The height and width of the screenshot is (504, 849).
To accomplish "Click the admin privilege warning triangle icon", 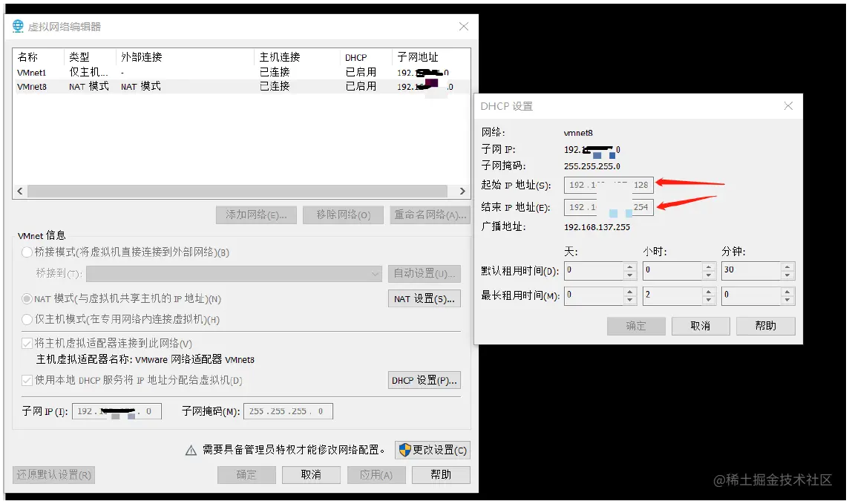I will 191,451.
